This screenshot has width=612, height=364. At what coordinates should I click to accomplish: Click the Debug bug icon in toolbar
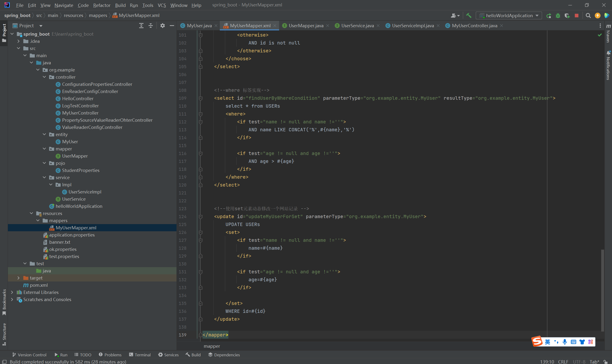558,16
